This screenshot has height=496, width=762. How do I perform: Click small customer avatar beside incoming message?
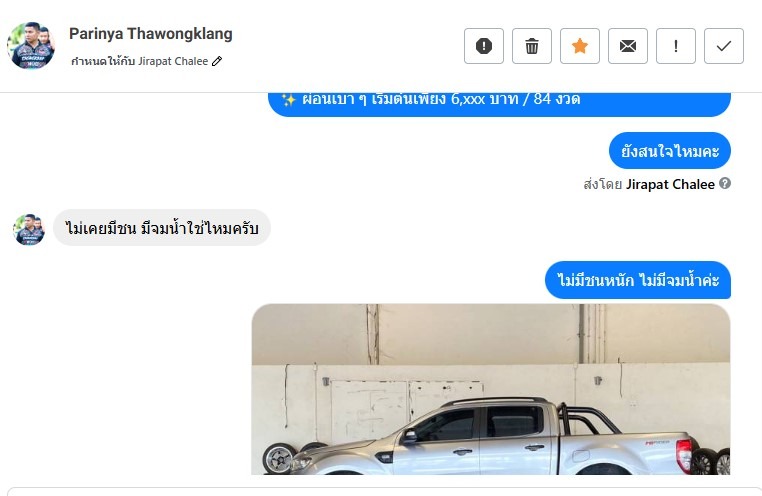point(29,229)
